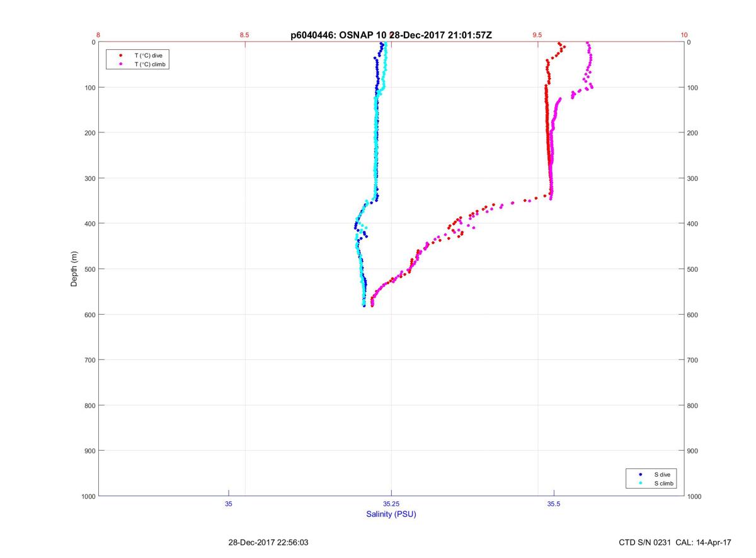Click the 'Salinity (PSU)' axis label
The image size is (756, 558).
point(391,514)
